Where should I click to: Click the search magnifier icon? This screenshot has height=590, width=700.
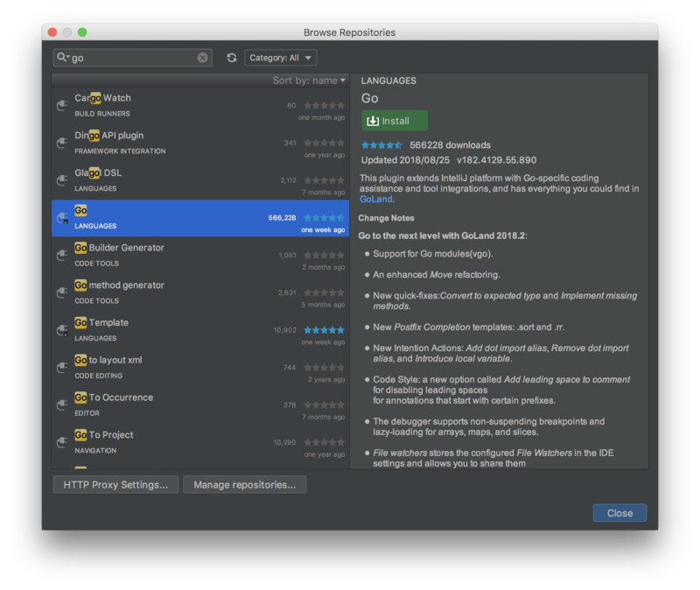tap(63, 57)
